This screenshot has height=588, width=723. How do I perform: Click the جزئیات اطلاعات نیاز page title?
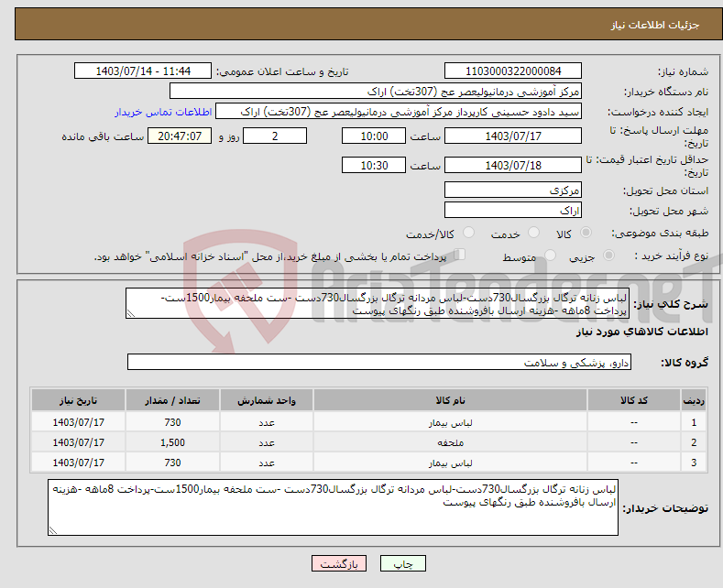click(x=655, y=25)
